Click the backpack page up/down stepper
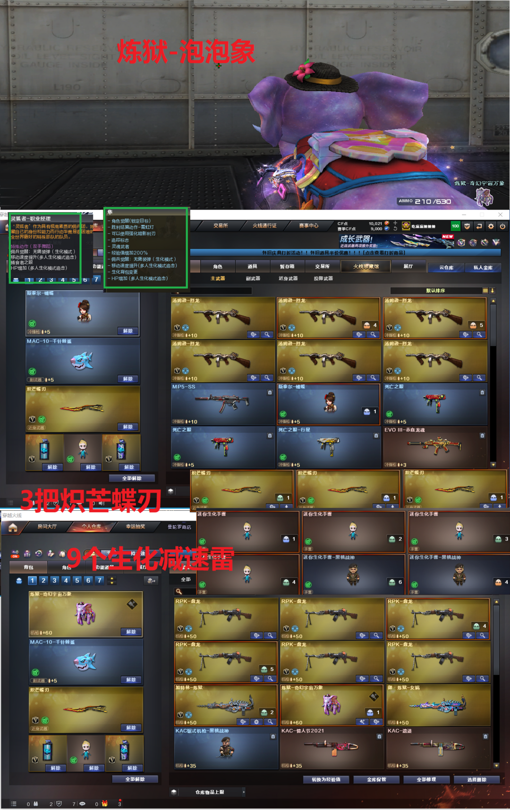This screenshot has height=812, width=510. tap(112, 580)
